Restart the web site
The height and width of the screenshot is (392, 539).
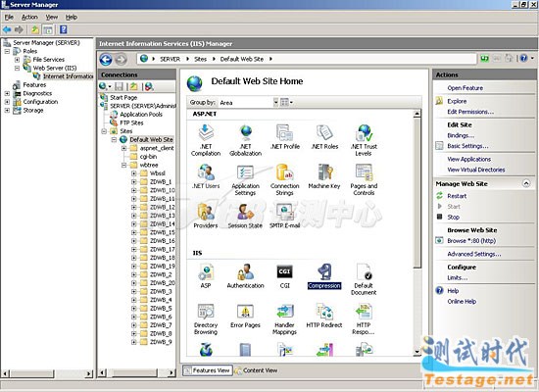point(457,196)
